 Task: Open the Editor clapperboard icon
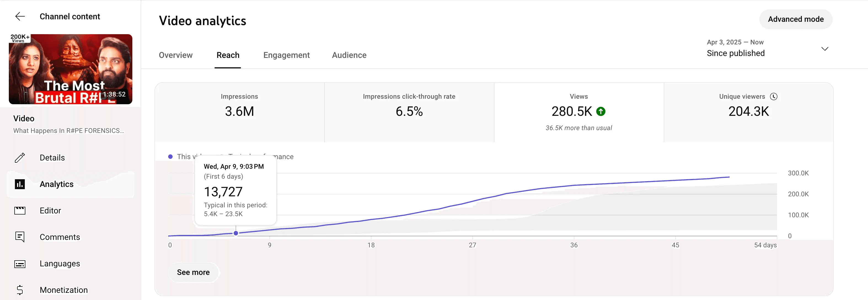(x=20, y=211)
